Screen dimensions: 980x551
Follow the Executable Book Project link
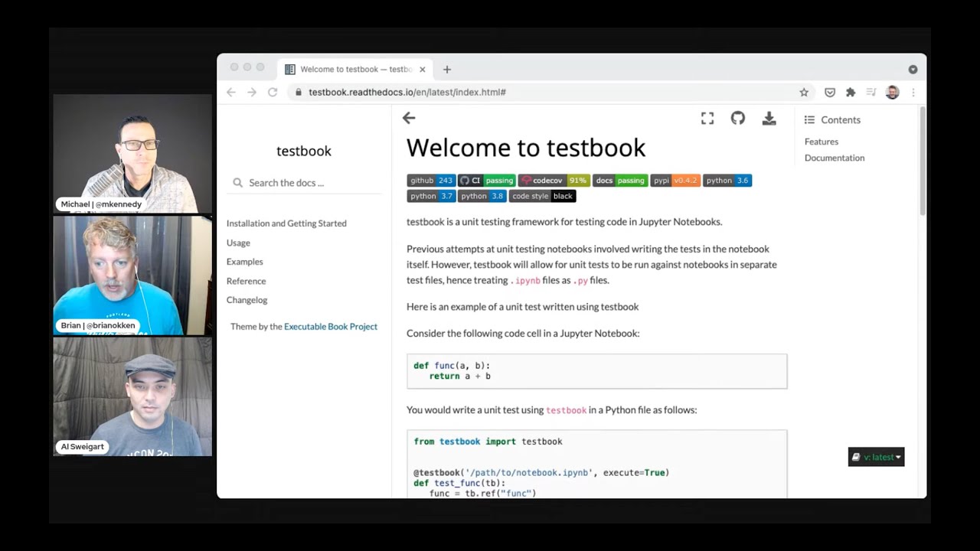(331, 327)
